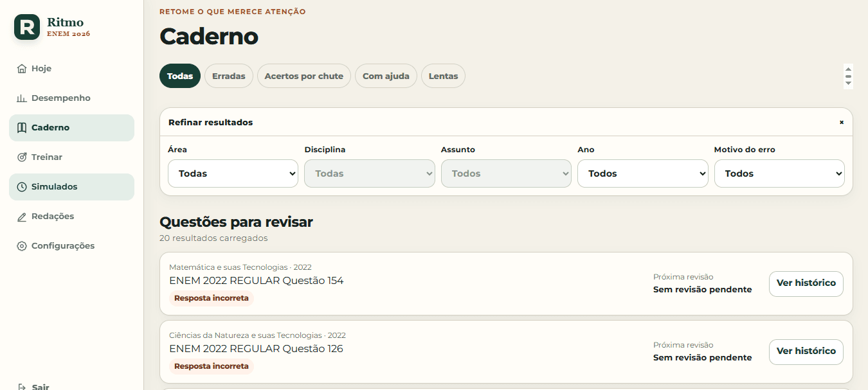Open the Hoje home icon
Screen dimensions: 868x390
pyautogui.click(x=22, y=69)
